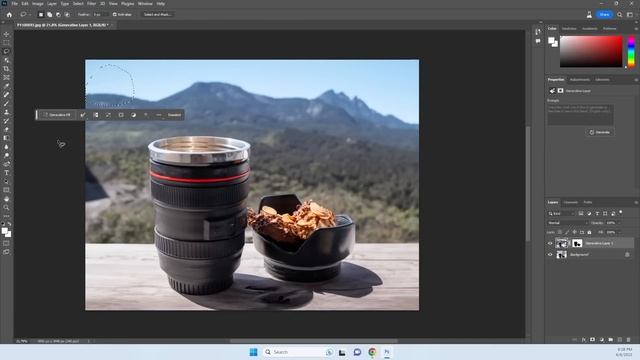Image resolution: width=640 pixels, height=360 pixels.
Task: Toggle Lock all padlock icon
Action: (589, 232)
